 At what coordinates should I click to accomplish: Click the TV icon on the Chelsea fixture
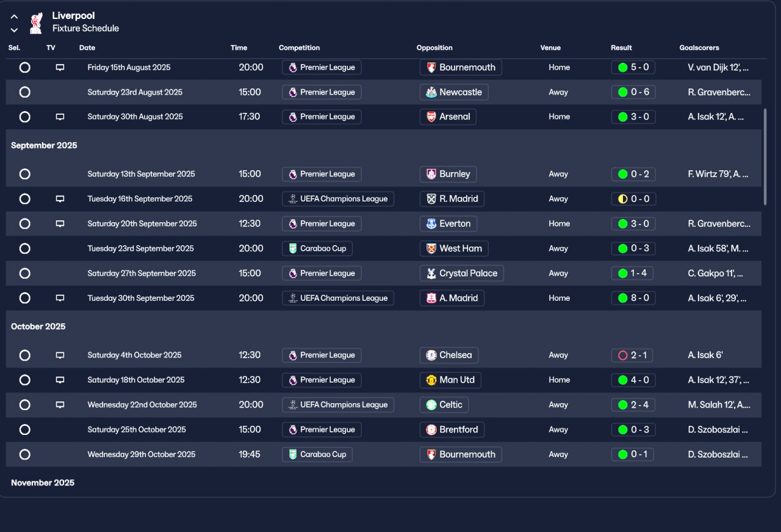60,355
